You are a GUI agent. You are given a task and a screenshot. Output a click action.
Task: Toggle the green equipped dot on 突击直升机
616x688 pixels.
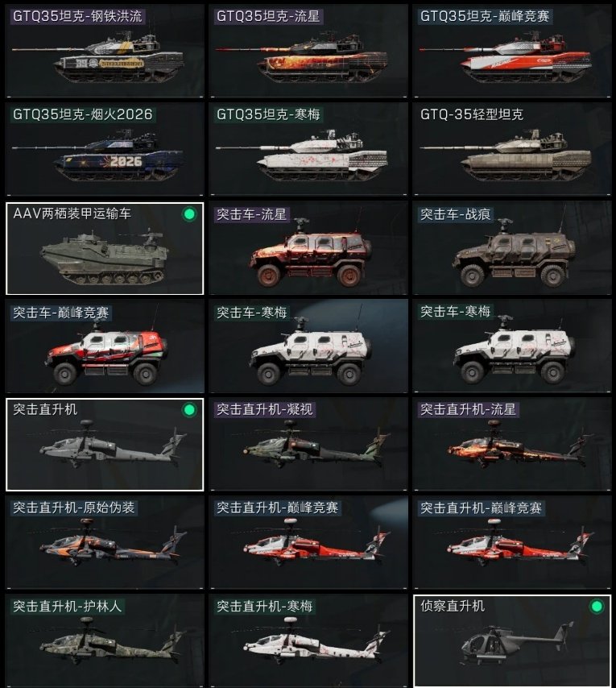(x=189, y=410)
